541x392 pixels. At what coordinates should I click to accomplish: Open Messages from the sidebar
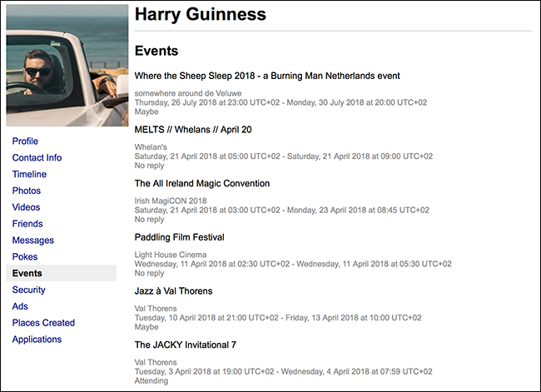33,241
